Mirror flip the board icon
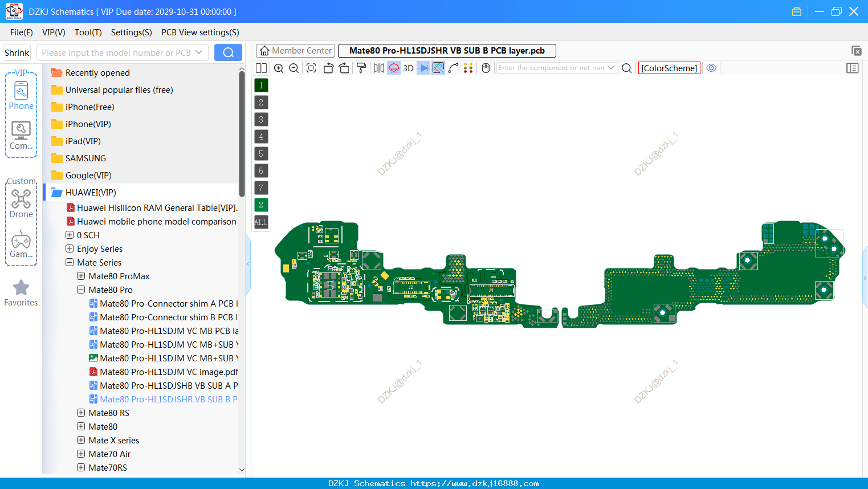 [x=379, y=68]
